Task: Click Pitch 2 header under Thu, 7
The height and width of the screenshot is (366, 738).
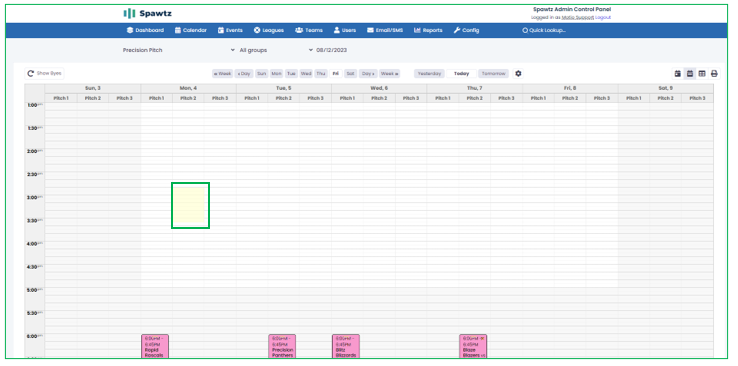Action: (474, 98)
